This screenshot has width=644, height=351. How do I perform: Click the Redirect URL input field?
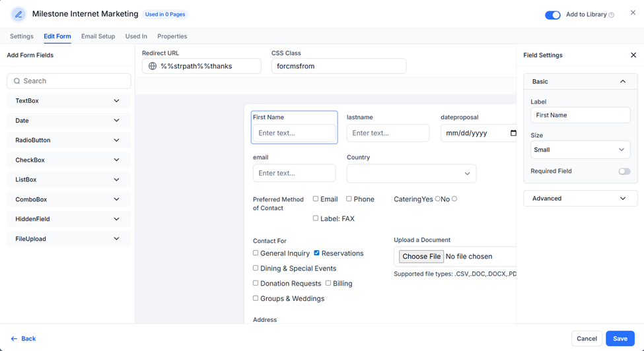click(x=201, y=66)
